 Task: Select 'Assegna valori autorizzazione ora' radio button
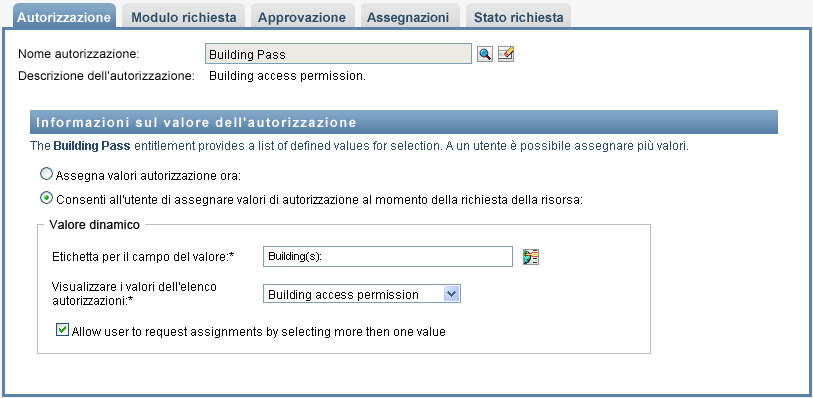coord(47,174)
